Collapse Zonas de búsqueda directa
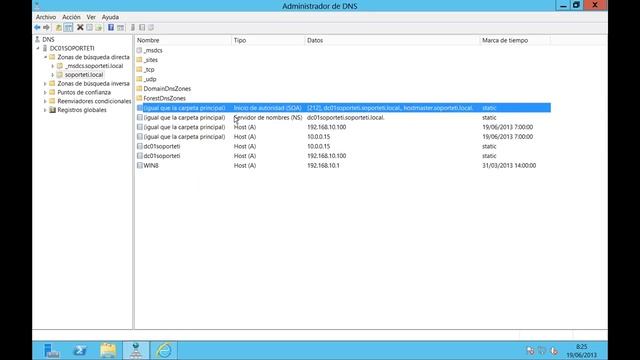 45,57
